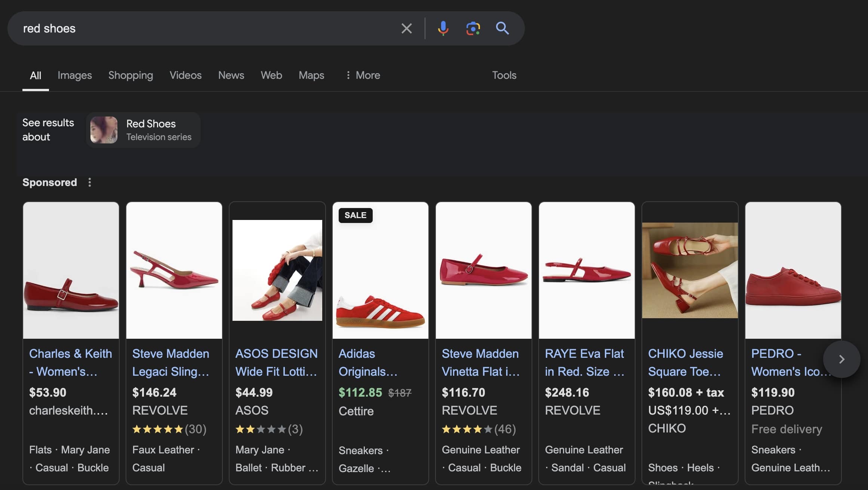Open Steve Madden Vinetta Flat link
Image resolution: width=868 pixels, height=490 pixels.
click(481, 362)
